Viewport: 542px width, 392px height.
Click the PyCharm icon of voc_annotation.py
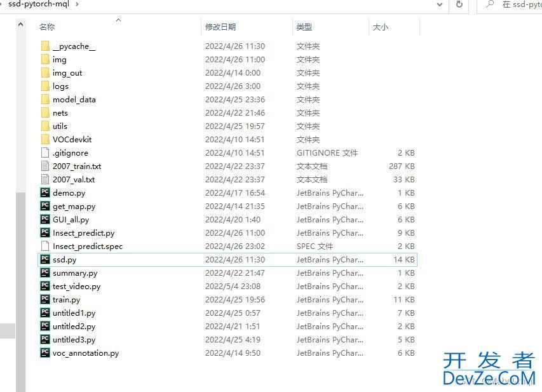[45, 353]
